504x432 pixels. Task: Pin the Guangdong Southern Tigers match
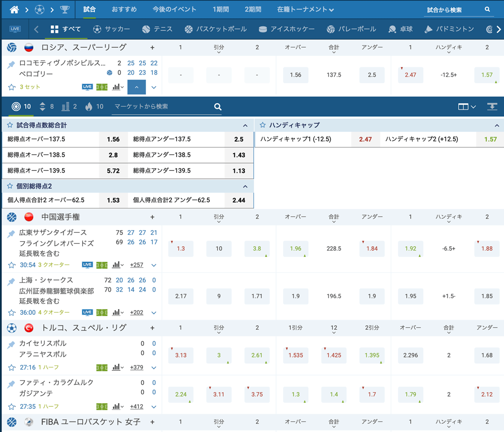11,234
